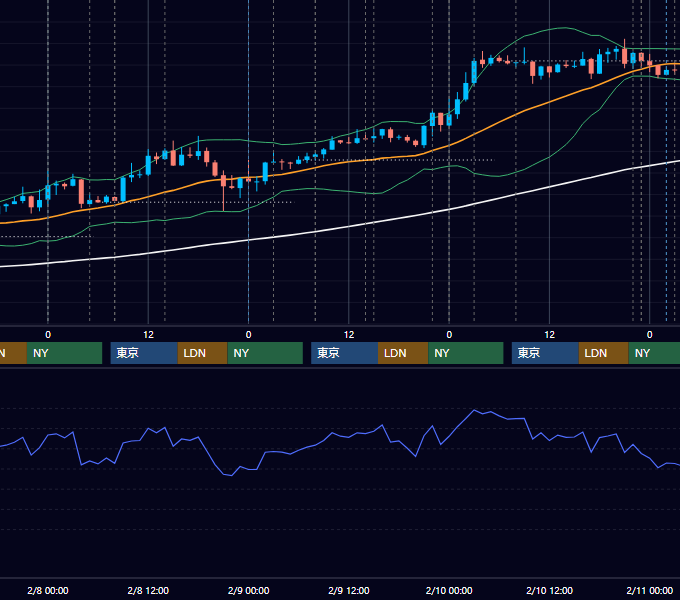The height and width of the screenshot is (600, 680).
Task: Select the LDN session block on 2/10
Action: pos(604,353)
